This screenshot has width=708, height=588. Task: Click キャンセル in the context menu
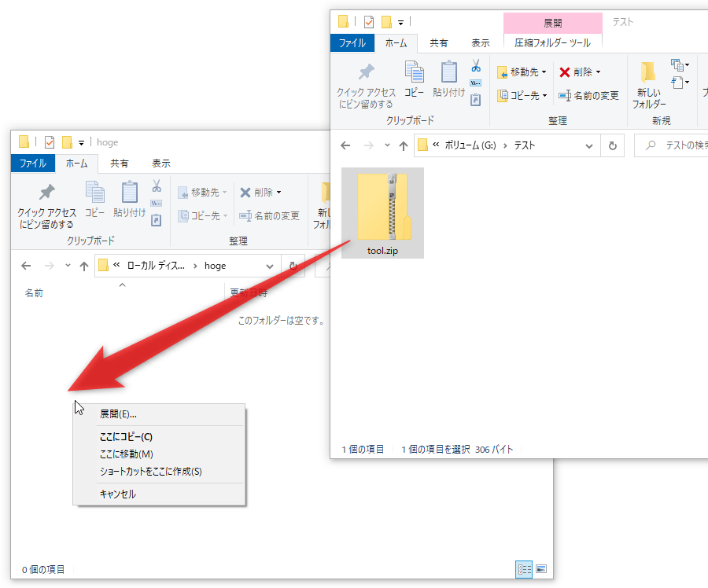point(159,494)
